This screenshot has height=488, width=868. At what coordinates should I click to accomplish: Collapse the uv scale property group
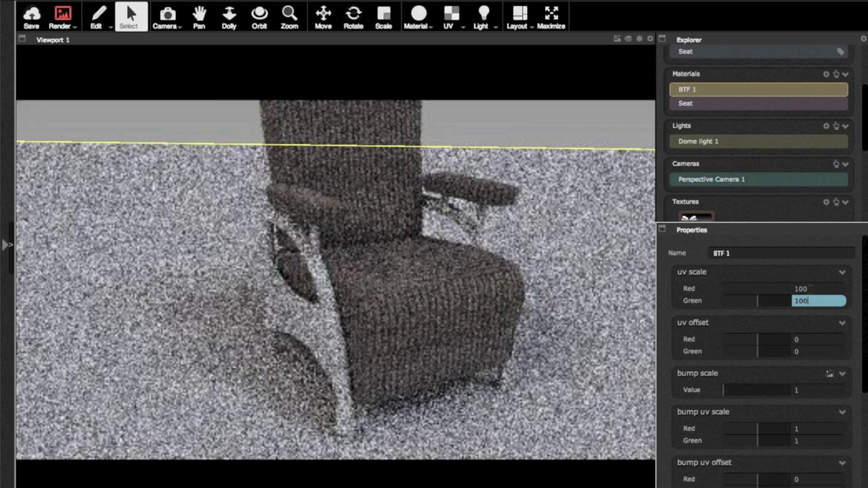(842, 273)
